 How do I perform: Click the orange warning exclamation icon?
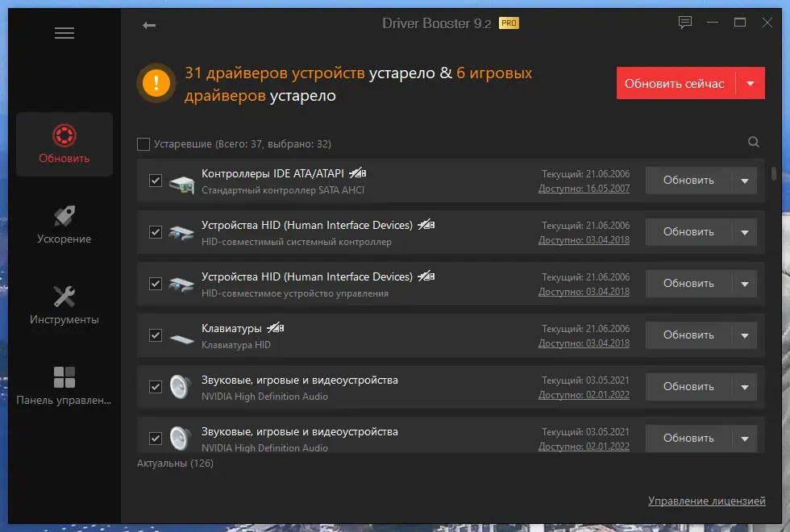pyautogui.click(x=156, y=82)
